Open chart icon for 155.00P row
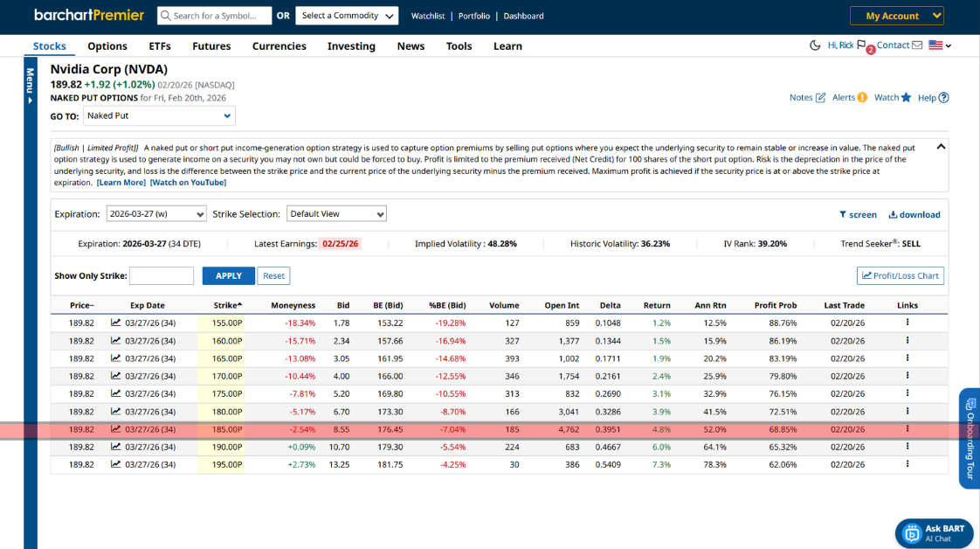 pos(116,323)
